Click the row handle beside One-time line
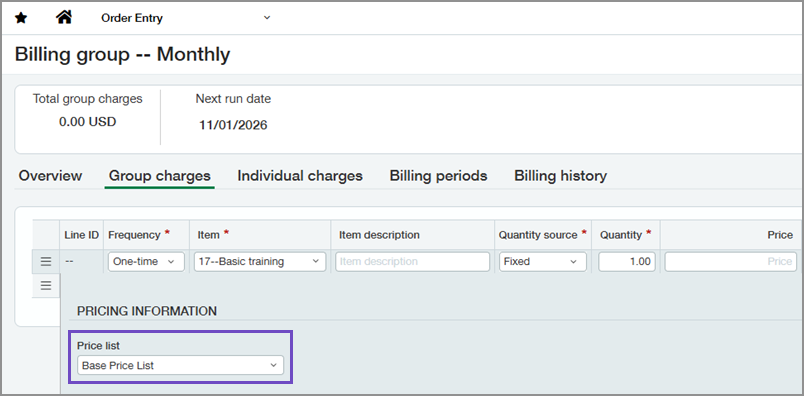This screenshot has width=804, height=396. click(x=46, y=262)
